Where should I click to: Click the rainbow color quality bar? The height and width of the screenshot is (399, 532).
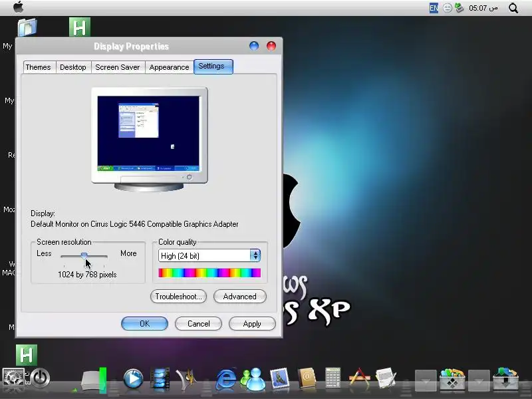click(209, 273)
